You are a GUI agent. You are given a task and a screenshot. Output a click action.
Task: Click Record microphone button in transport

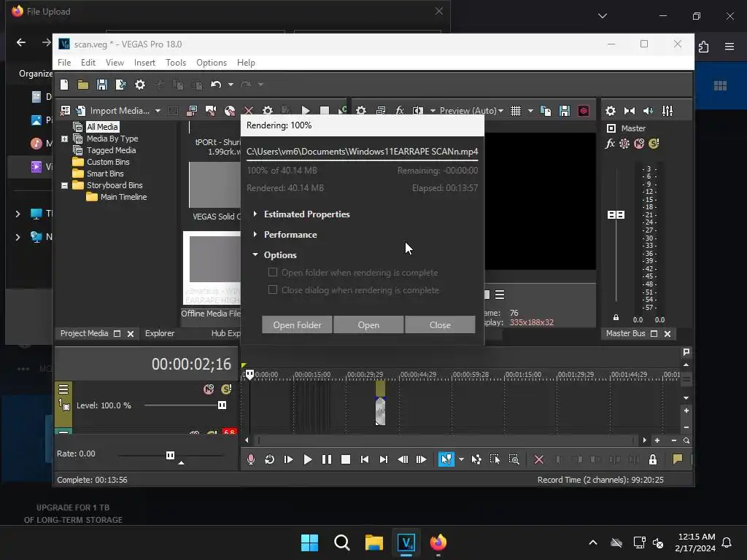(x=251, y=459)
